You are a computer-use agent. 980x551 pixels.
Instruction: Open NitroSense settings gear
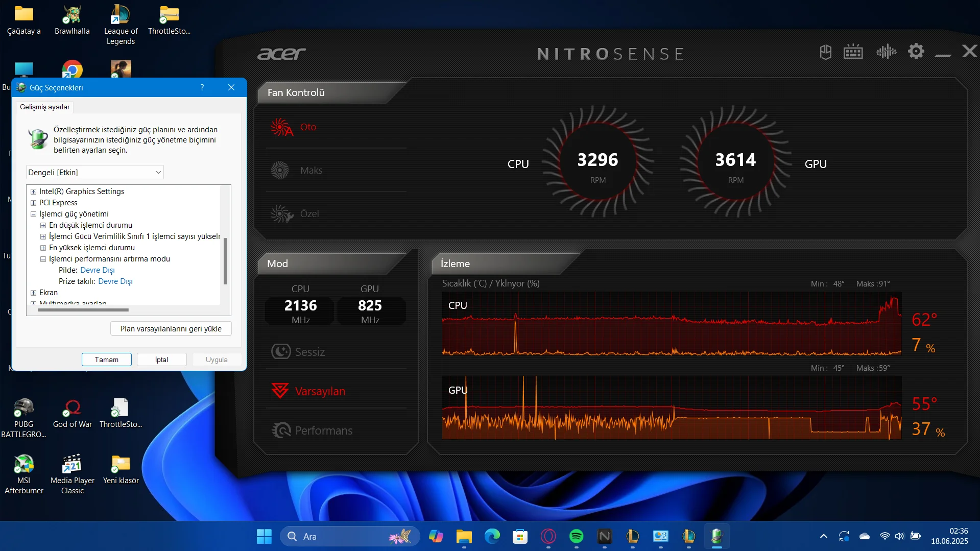coord(916,51)
